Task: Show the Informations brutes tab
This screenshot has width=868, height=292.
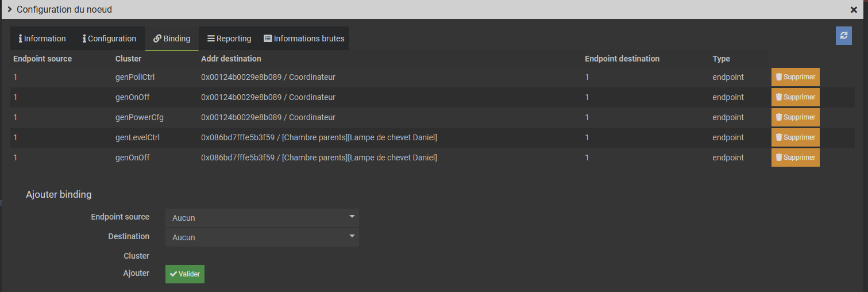Action: coord(304,39)
